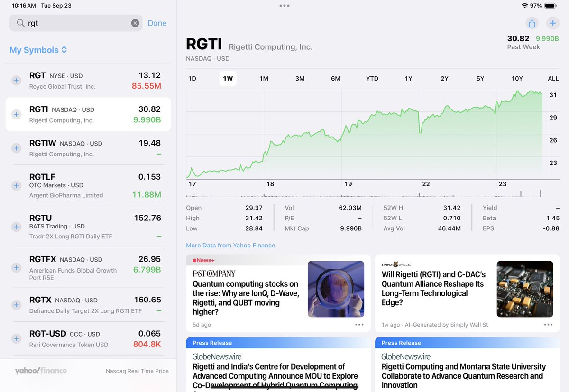Viewport: 569px width, 392px height.
Task: Add RGTX ETF to watchlist
Action: click(x=16, y=305)
